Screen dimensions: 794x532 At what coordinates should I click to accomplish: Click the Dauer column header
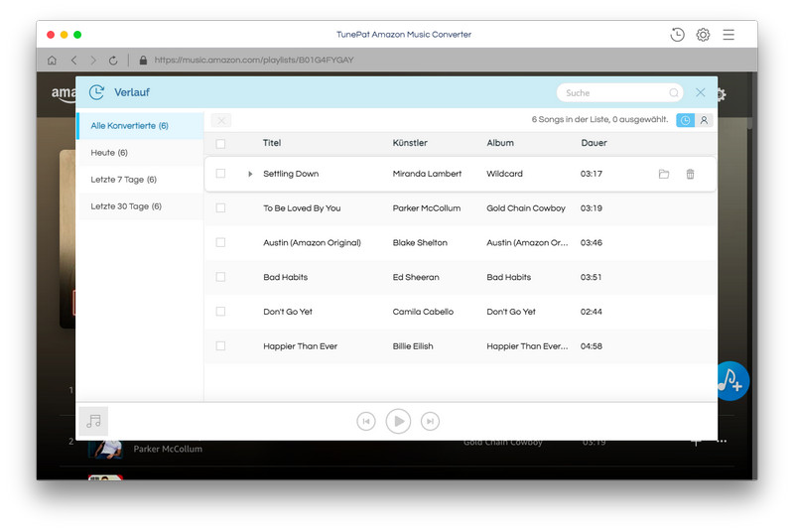tap(594, 143)
